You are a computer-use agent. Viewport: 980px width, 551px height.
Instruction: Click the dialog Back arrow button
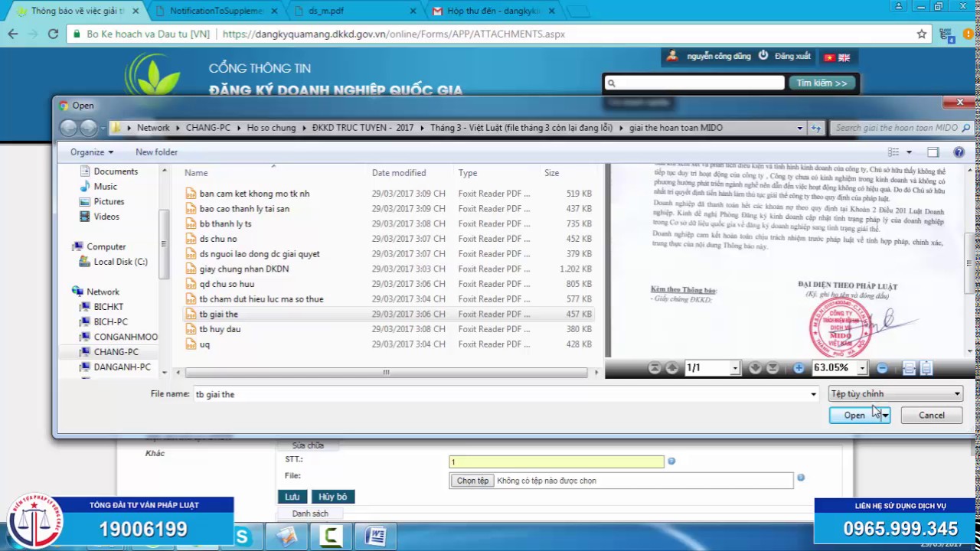click(68, 128)
